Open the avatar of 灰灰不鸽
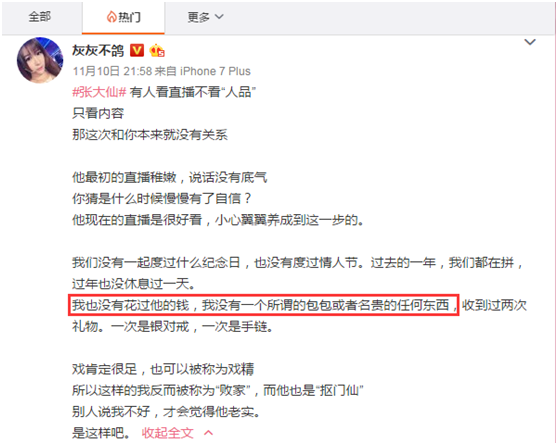558x445 pixels. pos(40,60)
